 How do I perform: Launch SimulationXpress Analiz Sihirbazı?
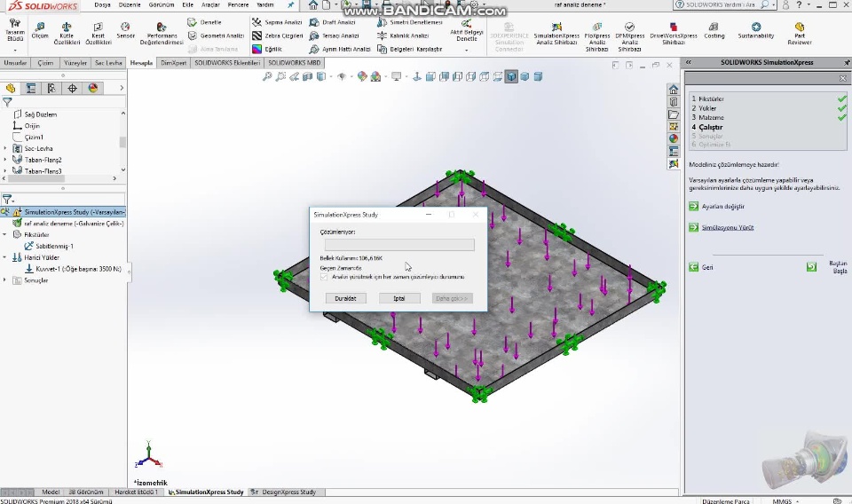(x=556, y=34)
